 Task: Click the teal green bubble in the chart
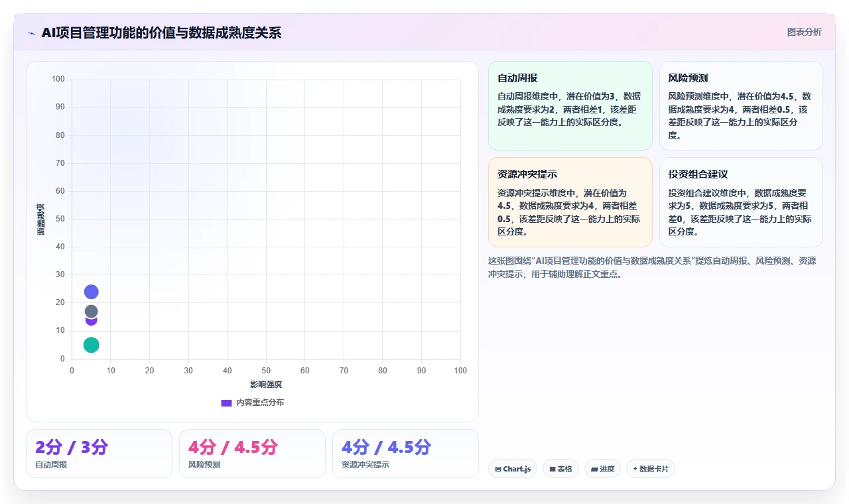[x=92, y=345]
